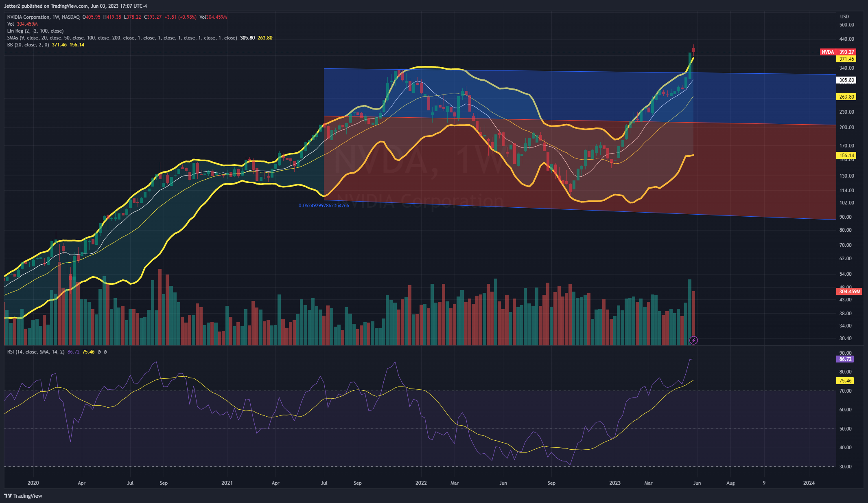The height and width of the screenshot is (503, 868).
Task: Click the 263.80 value in SMAs legend
Action: pos(265,38)
